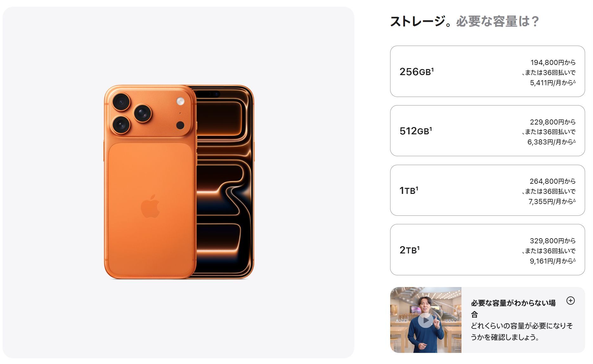The width and height of the screenshot is (593, 364).
Task: Click the 必要な容量がわからない場合 heading
Action: point(513,309)
